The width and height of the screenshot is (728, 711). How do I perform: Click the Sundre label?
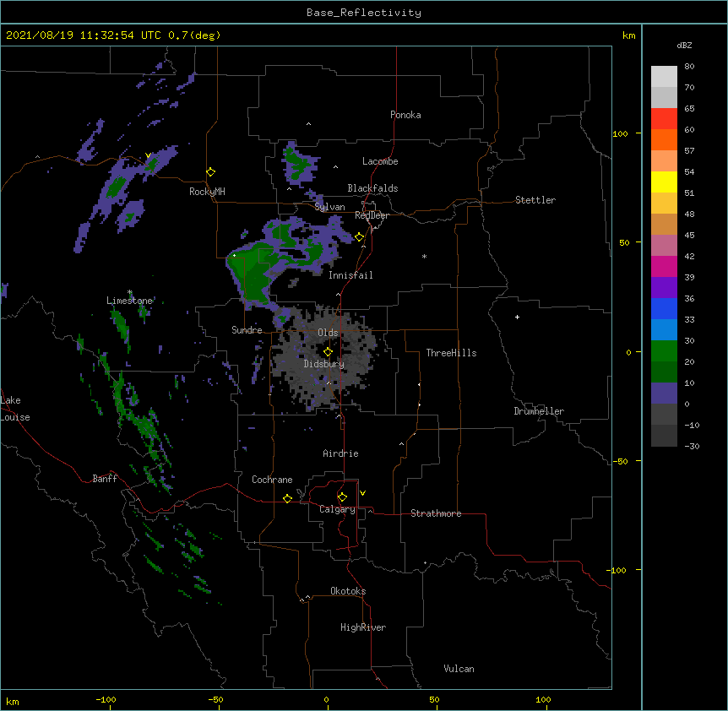(x=247, y=330)
